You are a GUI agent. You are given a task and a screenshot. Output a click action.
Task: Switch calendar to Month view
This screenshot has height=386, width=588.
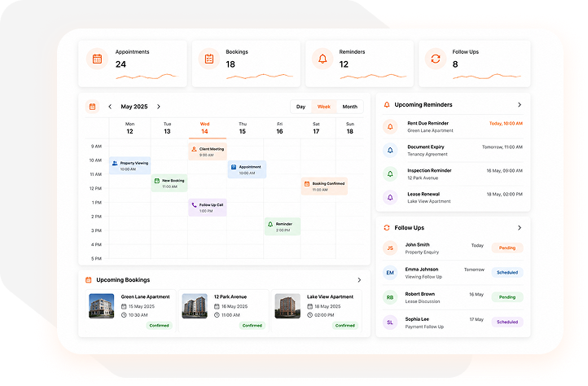coord(350,107)
